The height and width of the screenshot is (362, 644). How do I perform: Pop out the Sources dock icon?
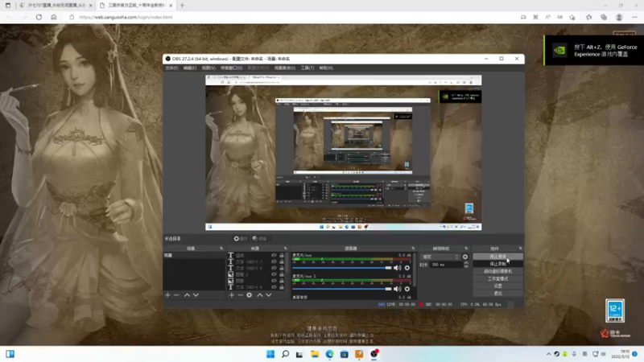[x=286, y=249]
